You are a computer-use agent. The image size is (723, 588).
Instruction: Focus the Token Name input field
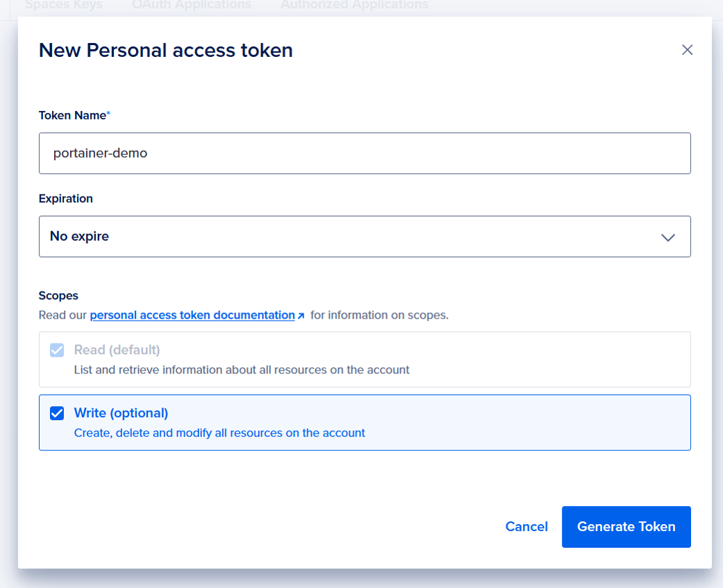pos(365,153)
